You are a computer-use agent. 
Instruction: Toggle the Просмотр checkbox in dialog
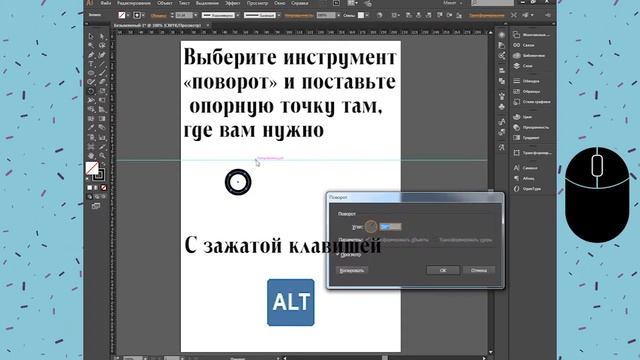[x=339, y=254]
